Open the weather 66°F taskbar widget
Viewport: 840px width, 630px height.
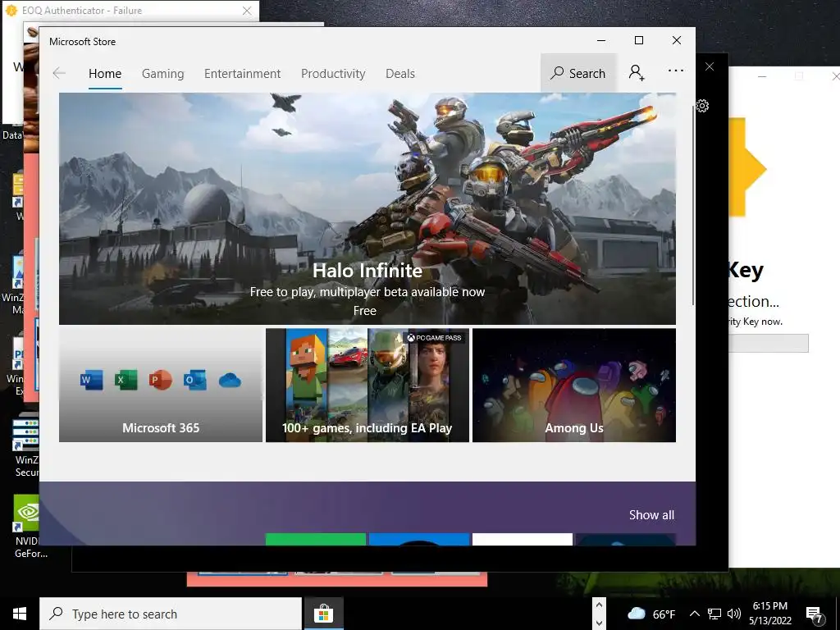coord(650,614)
